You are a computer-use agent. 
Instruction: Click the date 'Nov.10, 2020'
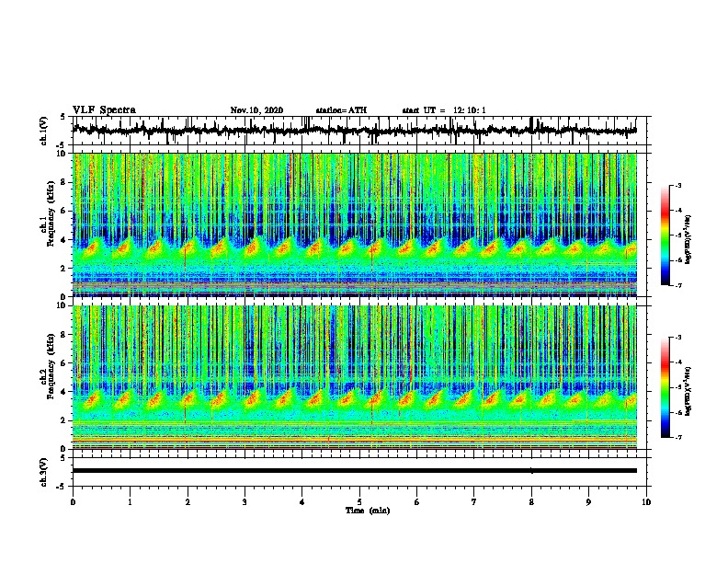coord(256,110)
